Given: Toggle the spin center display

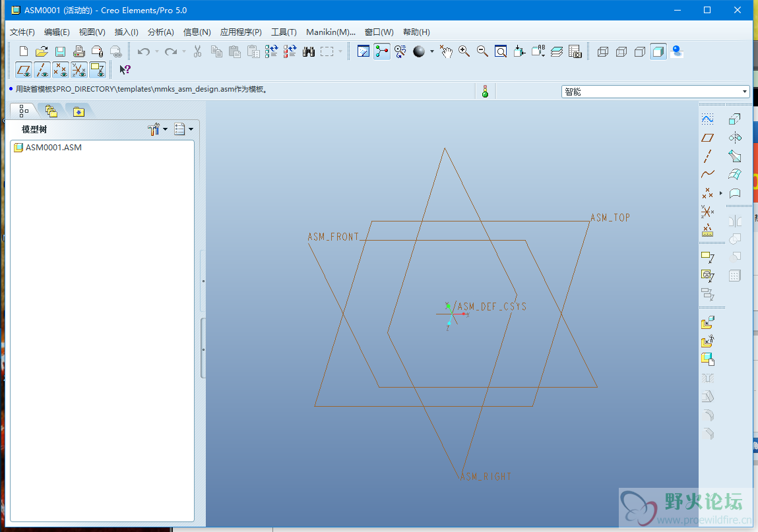Looking at the screenshot, I should pyautogui.click(x=381, y=51).
